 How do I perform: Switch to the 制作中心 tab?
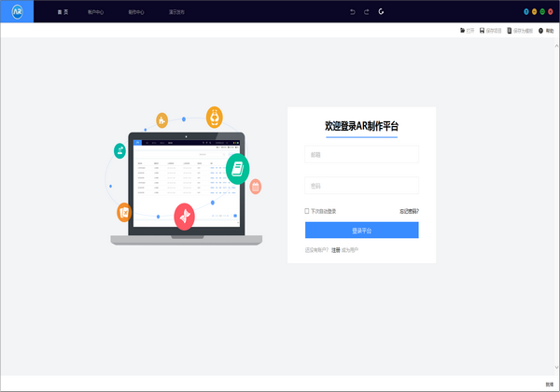[x=136, y=12]
